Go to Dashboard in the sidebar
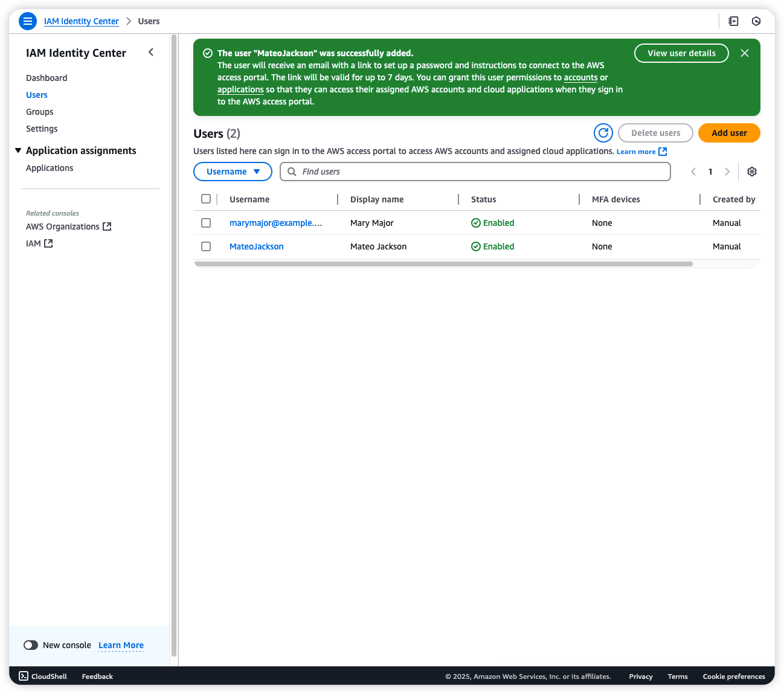Viewport: 784px width, 694px height. pyautogui.click(x=47, y=77)
